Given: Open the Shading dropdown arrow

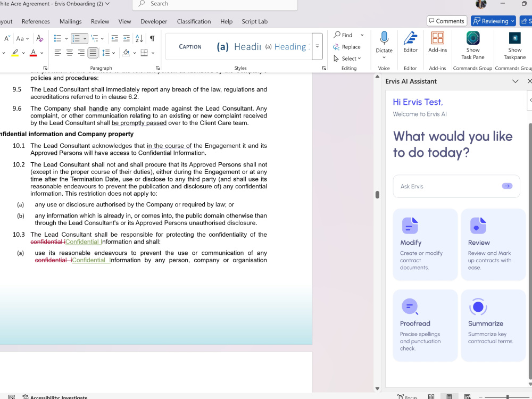Looking at the screenshot, I should (135, 53).
